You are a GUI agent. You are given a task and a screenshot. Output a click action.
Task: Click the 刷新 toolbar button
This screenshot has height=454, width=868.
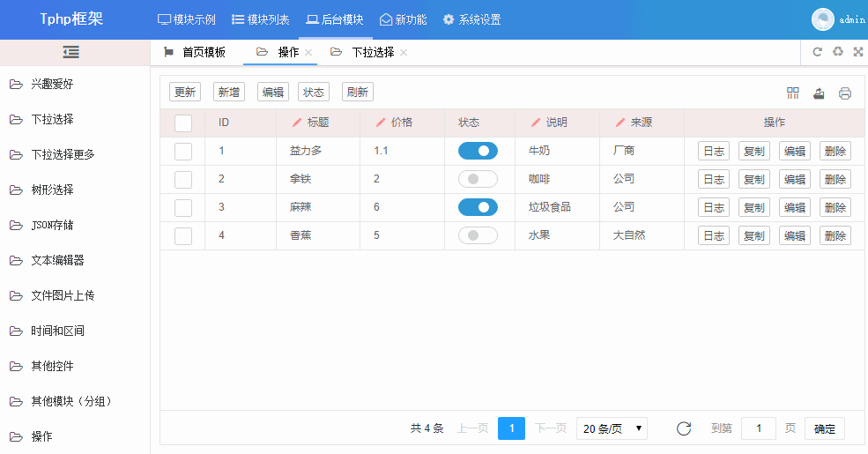(x=358, y=92)
